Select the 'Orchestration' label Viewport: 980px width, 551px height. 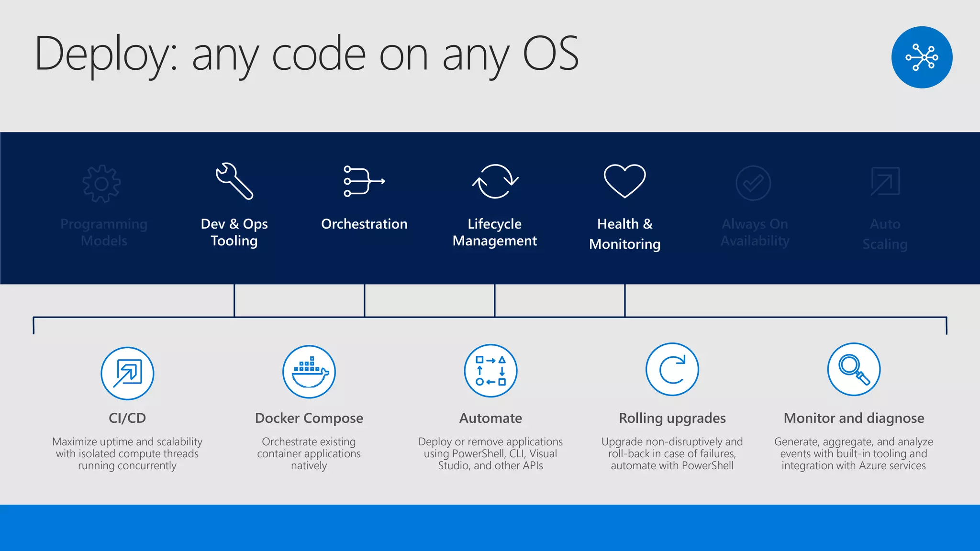(364, 224)
